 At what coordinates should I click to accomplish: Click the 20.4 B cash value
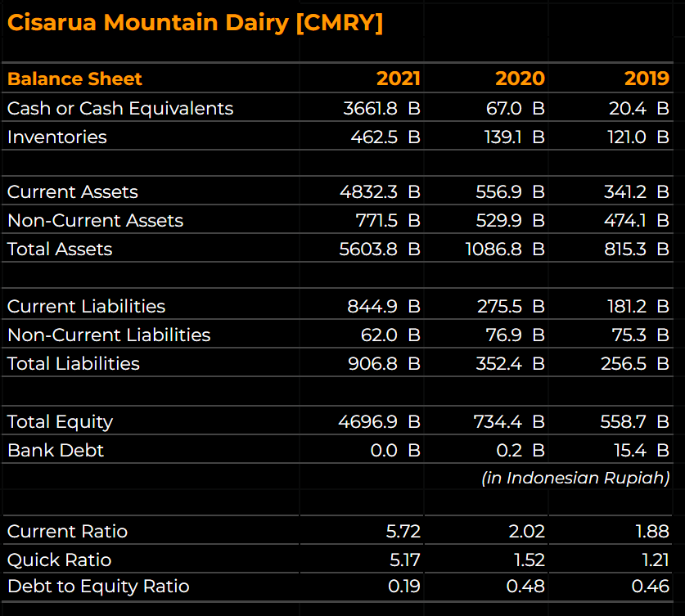pyautogui.click(x=639, y=108)
